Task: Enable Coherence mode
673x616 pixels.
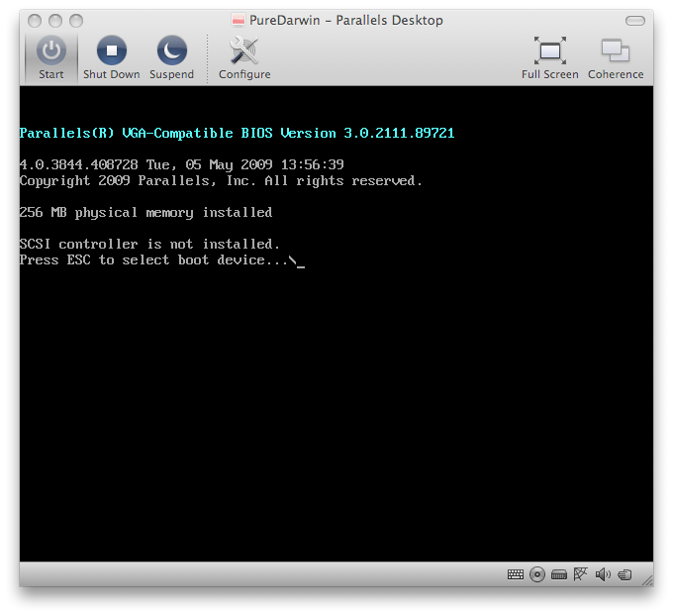Action: click(x=616, y=57)
